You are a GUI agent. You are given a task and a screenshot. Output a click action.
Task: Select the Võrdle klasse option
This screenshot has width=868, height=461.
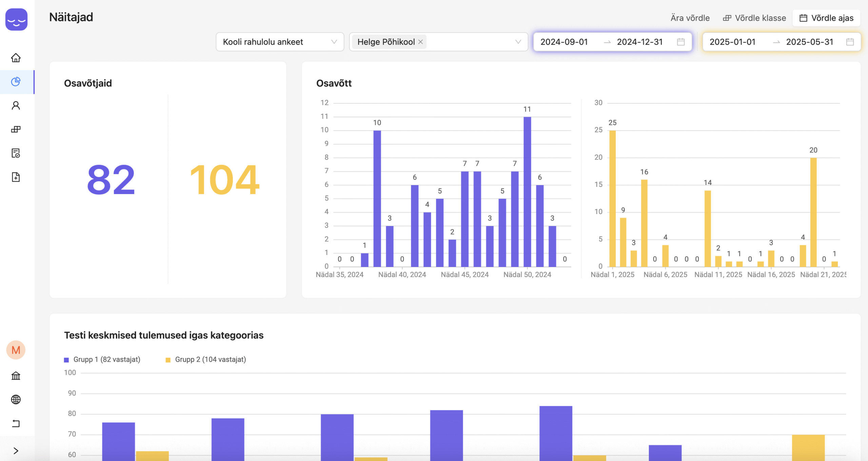click(x=754, y=18)
